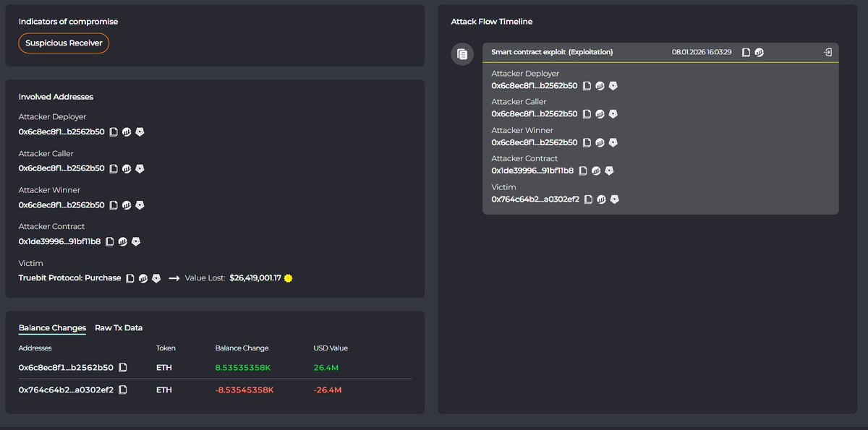Click Victim address 0x764c64b2 in timeline card
868x430 pixels.
(x=535, y=199)
